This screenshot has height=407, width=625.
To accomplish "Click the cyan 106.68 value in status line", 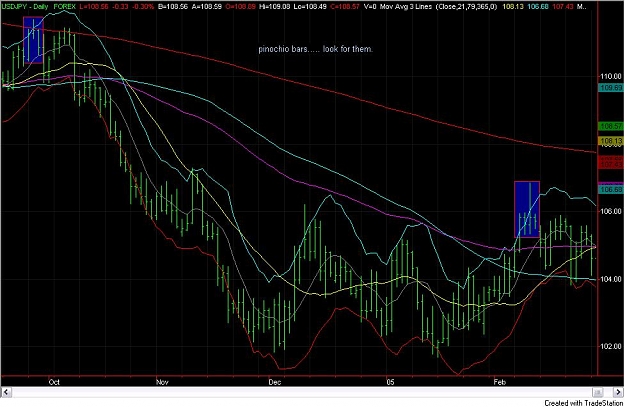I will click(538, 7).
